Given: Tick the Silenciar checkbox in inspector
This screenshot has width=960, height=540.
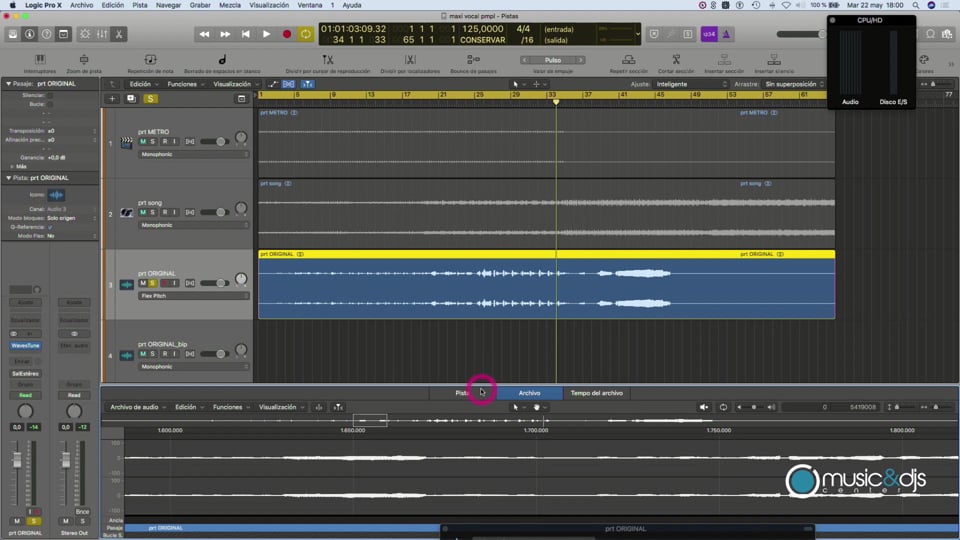Looking at the screenshot, I should click(50, 96).
